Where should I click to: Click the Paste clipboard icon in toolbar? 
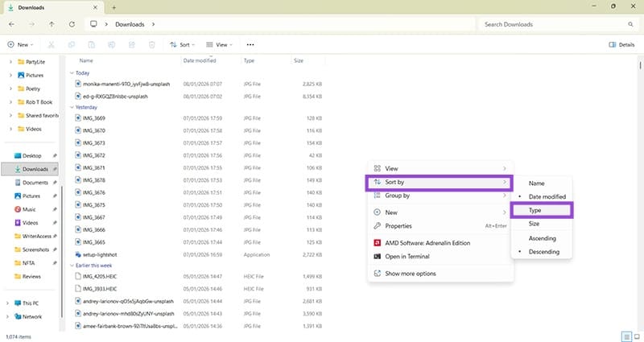[x=92, y=45]
